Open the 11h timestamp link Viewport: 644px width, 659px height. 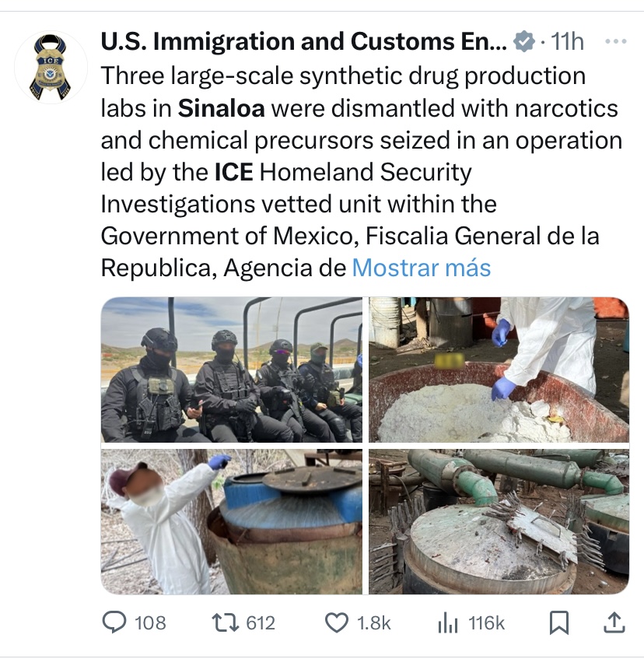tap(566, 41)
